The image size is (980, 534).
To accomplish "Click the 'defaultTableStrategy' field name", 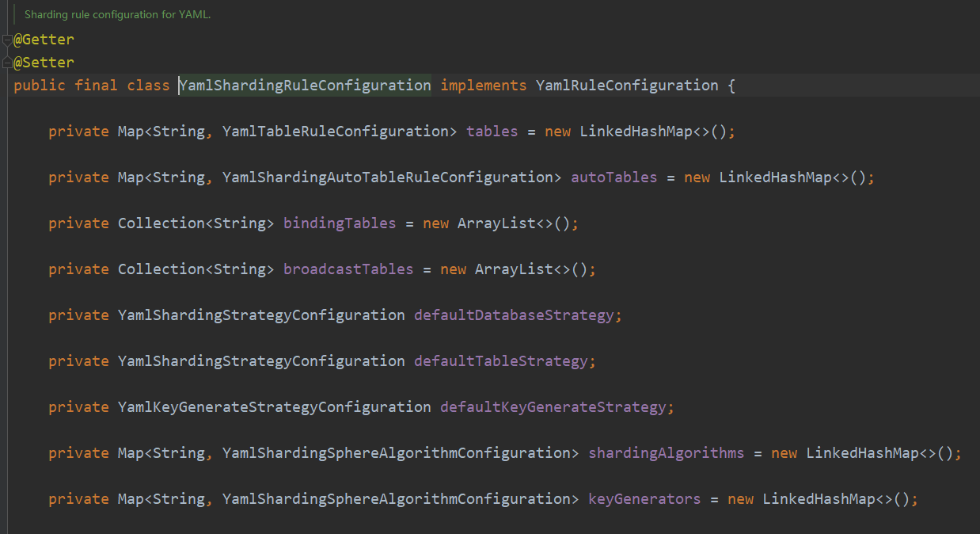I will coord(501,361).
